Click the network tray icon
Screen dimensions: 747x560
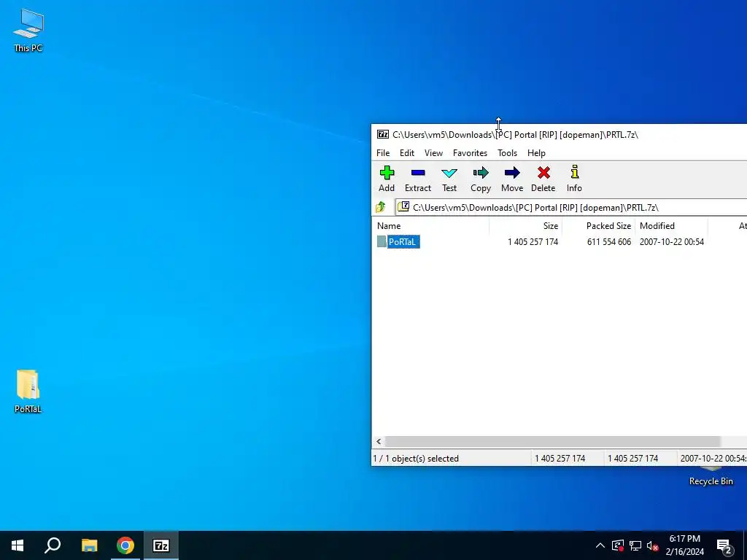click(x=635, y=545)
